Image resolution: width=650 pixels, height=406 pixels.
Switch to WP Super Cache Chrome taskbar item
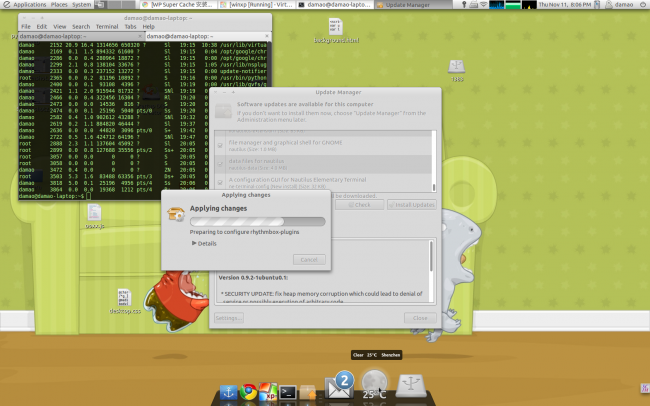178,5
